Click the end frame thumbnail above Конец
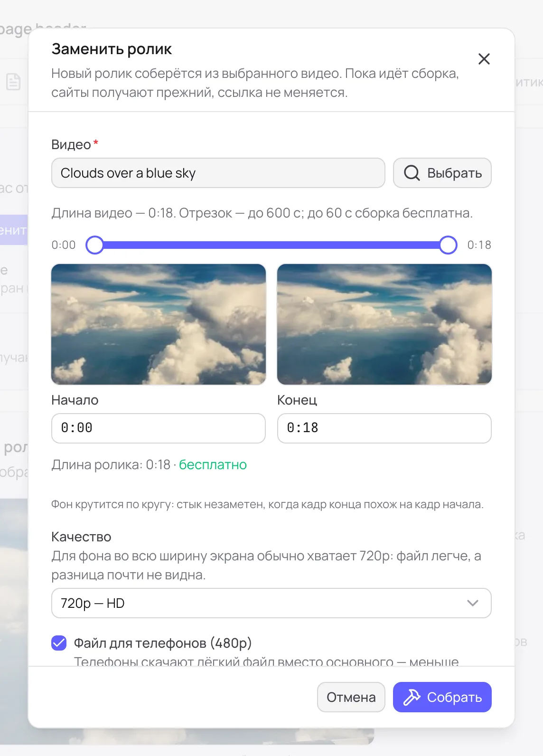This screenshot has width=543, height=756. click(384, 324)
